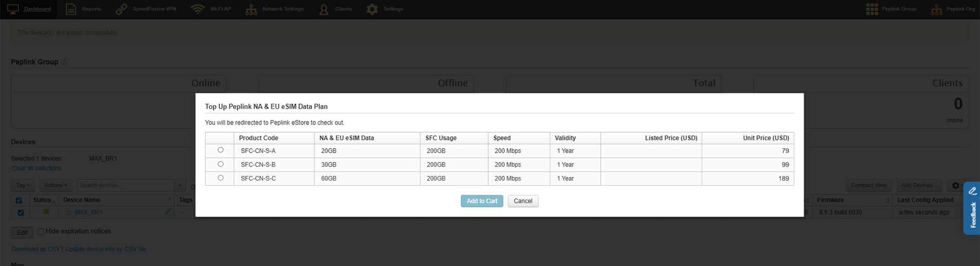Click the Wi-Fi AP signal icon
This screenshot has width=980, height=266.
click(x=198, y=9)
